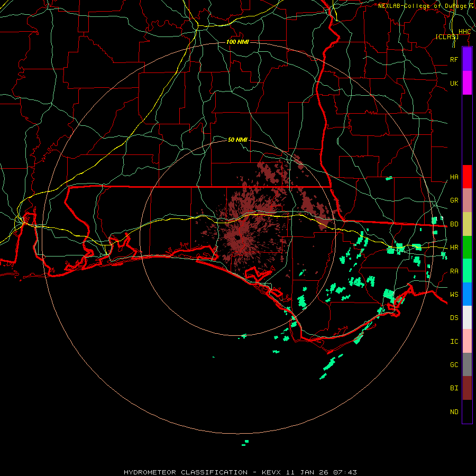Click the 100 NMI range ring label
The image size is (476, 476).
(237, 42)
